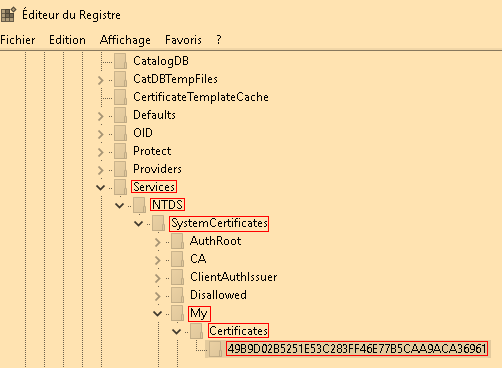Select the ClientAuthIssuer tree entry
The height and width of the screenshot is (368, 502).
233,277
